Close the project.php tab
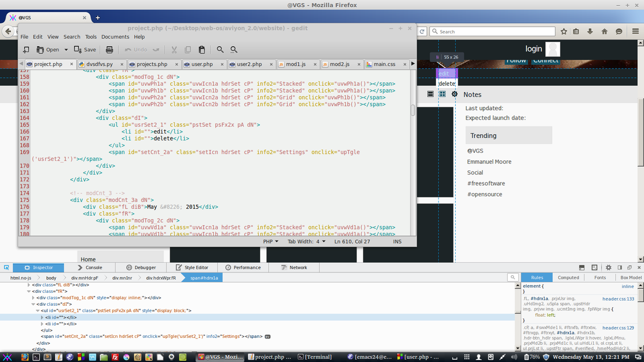This screenshot has width=644, height=362. tap(71, 64)
